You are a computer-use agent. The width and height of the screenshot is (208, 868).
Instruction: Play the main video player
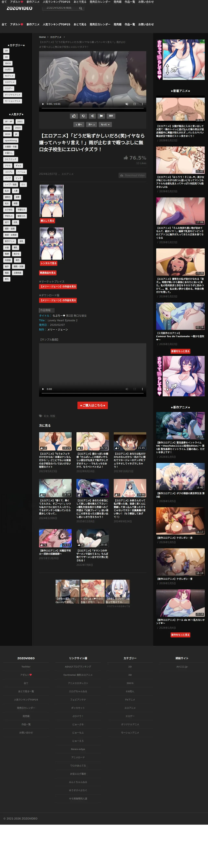43,104
